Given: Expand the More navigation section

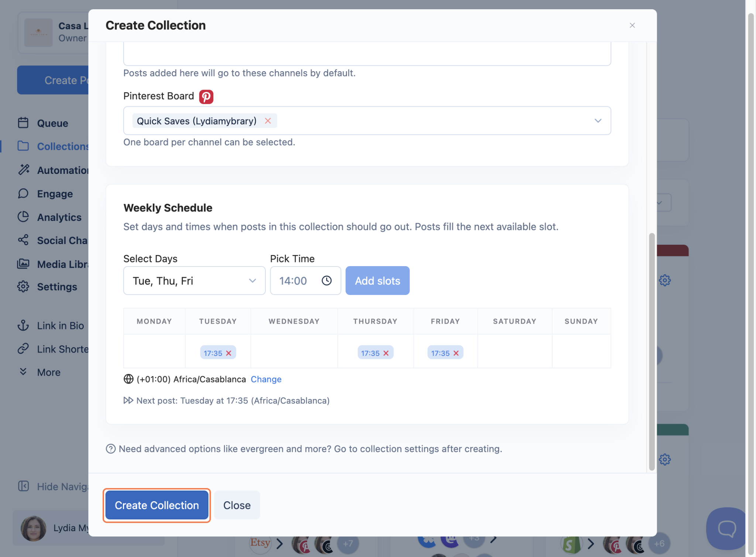Looking at the screenshot, I should pyautogui.click(x=48, y=372).
